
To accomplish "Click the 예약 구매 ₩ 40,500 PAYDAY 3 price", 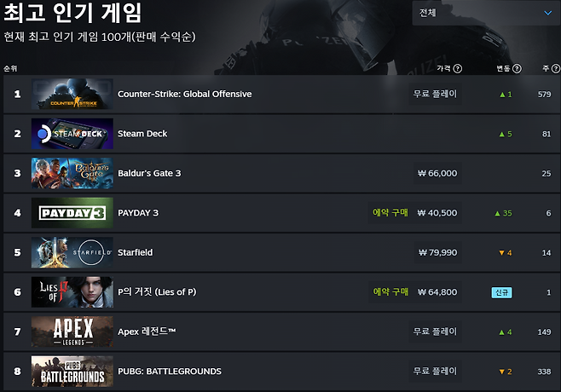I will pos(414,213).
